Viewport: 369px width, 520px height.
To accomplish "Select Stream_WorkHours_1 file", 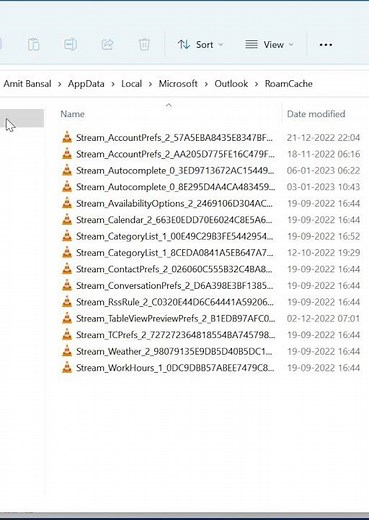I will (x=168, y=368).
